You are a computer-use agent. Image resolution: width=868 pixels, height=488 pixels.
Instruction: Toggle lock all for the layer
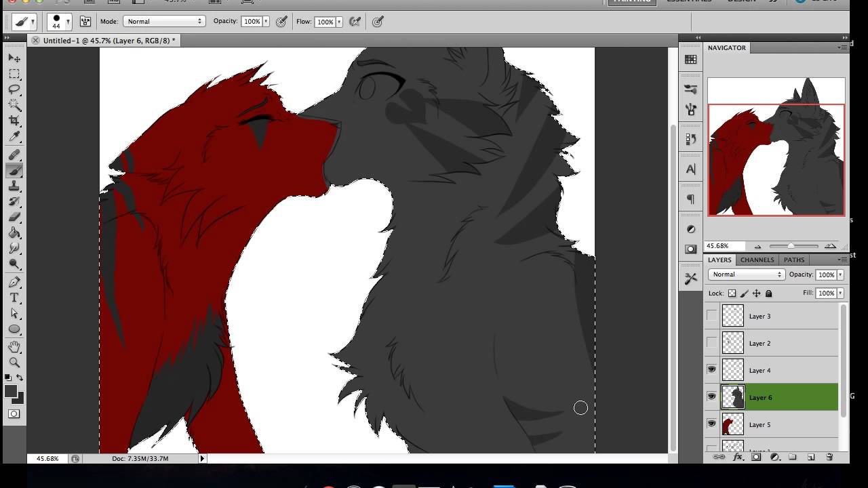point(768,293)
